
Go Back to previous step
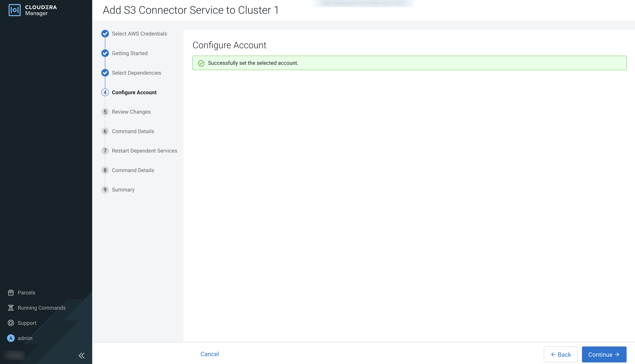coord(560,355)
